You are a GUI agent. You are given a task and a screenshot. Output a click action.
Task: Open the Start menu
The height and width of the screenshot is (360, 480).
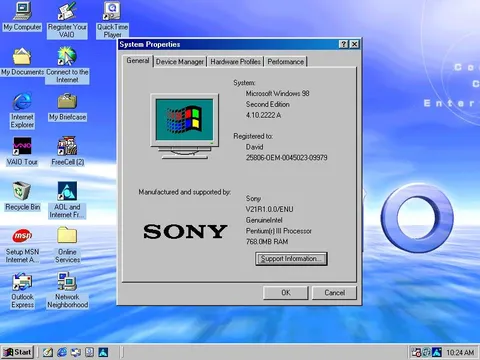(x=17, y=352)
